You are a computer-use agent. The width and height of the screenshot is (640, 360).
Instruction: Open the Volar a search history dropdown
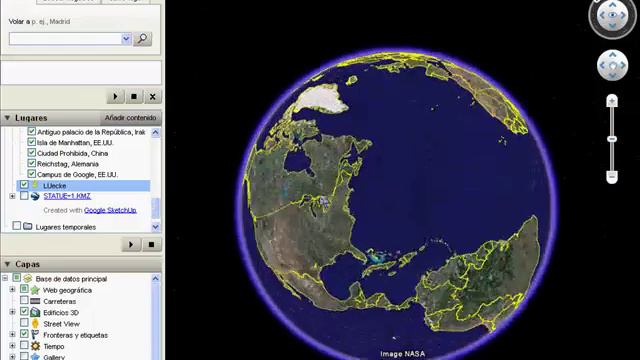126,39
